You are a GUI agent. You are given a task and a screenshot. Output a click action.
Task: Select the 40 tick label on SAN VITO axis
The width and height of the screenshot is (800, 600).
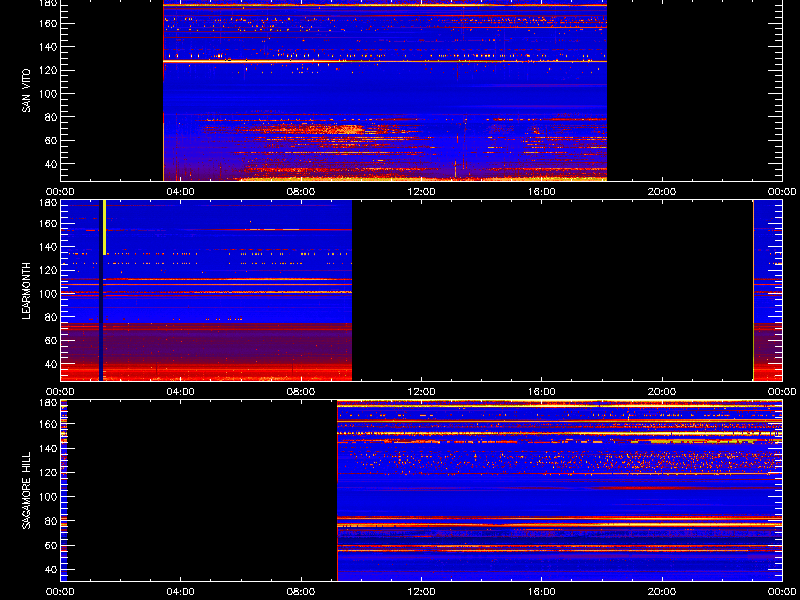[x=51, y=164]
